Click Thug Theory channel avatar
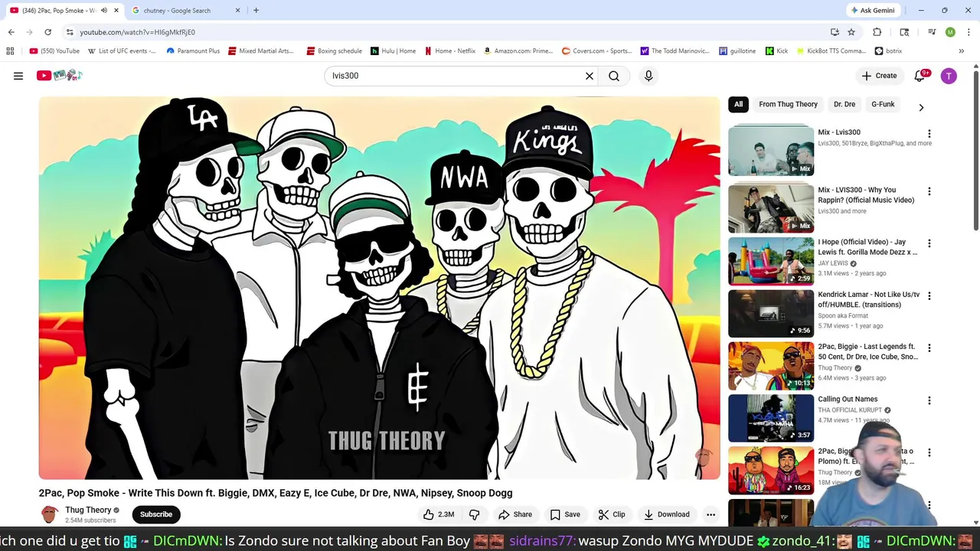 point(49,514)
